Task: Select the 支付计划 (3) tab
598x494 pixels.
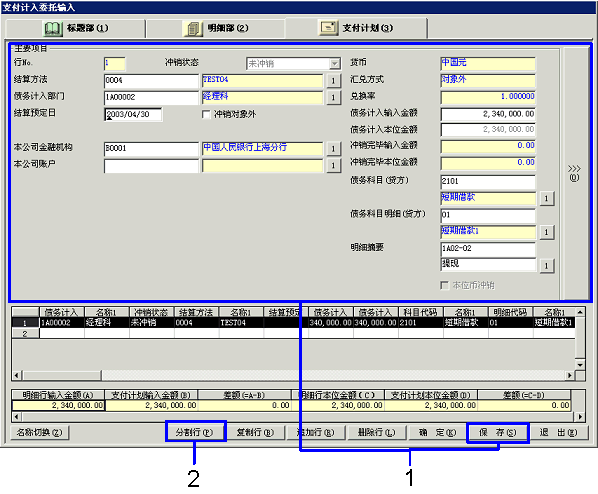Action: pos(356,27)
